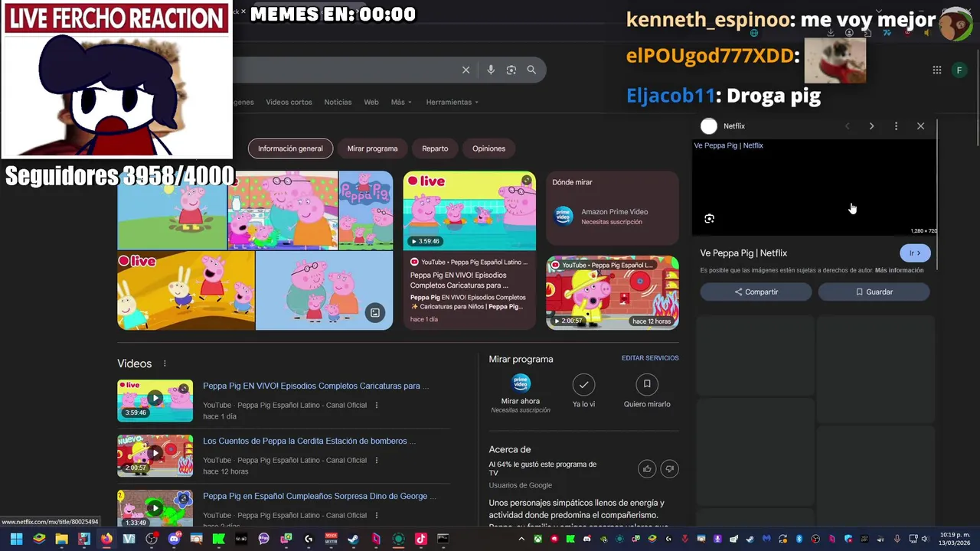Open 'Más información' copyright link
The width and height of the screenshot is (980, 551).
point(899,270)
